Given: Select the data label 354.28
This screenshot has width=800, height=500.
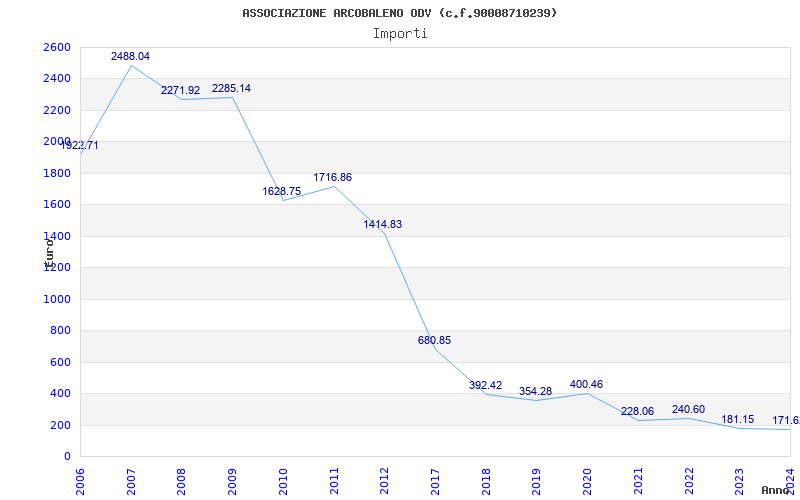Looking at the screenshot, I should 535,391.
